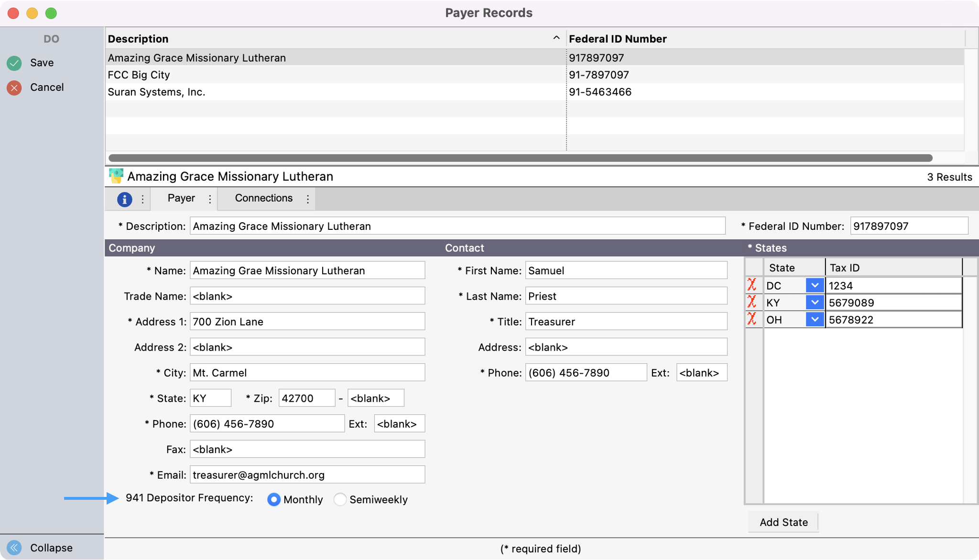979x560 pixels.
Task: Click the horizontal scrollbar under records list
Action: point(520,158)
